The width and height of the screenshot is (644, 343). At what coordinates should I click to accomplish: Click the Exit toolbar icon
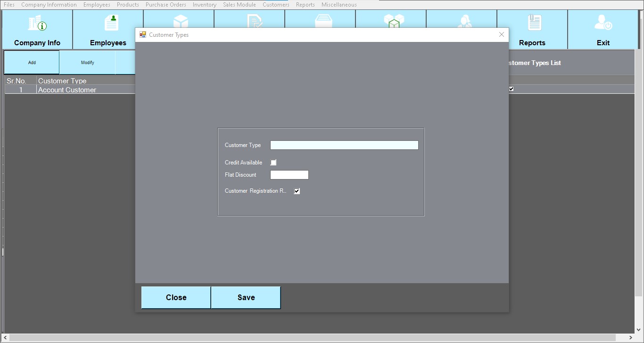[x=603, y=24]
